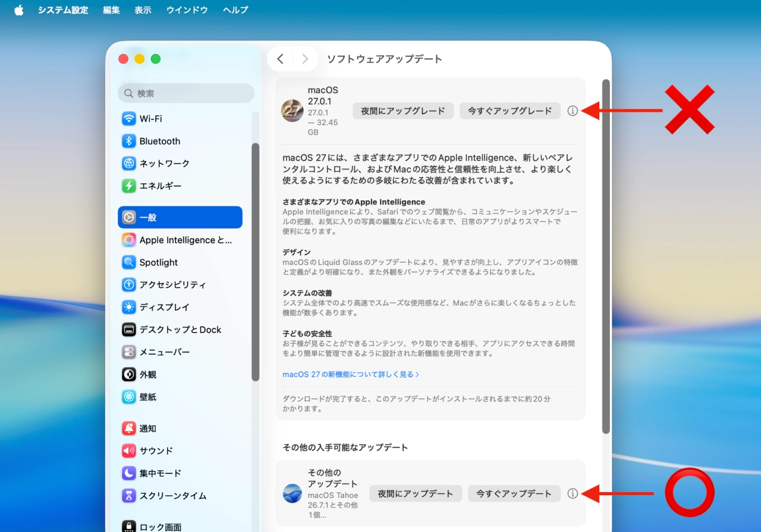Select the Bluetooth sidebar icon
This screenshot has width=761, height=532.
(x=129, y=141)
